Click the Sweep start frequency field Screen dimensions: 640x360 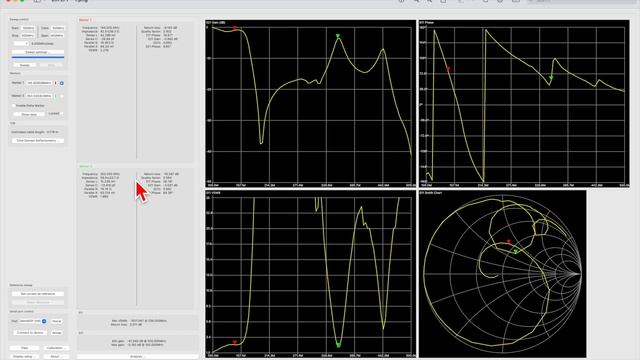coord(28,28)
